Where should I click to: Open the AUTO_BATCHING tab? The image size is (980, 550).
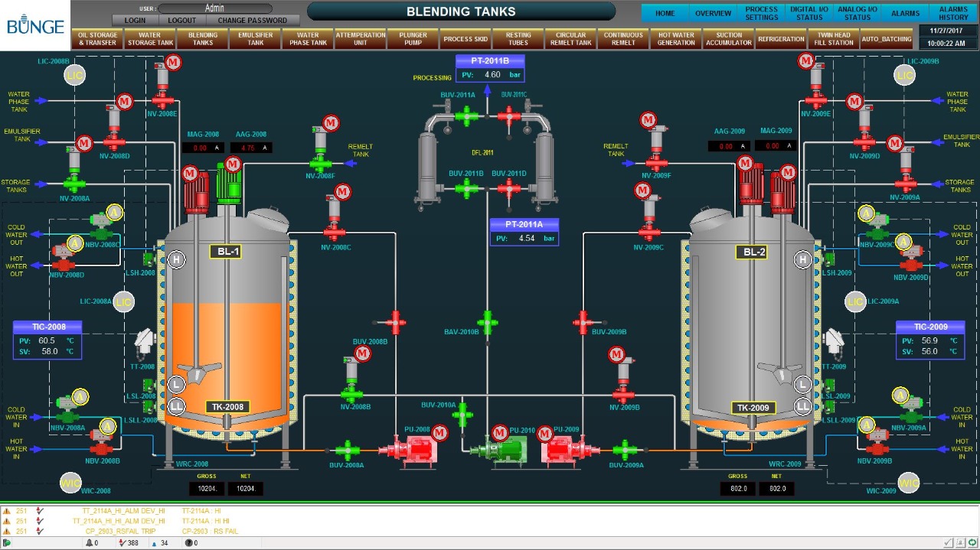(x=887, y=39)
